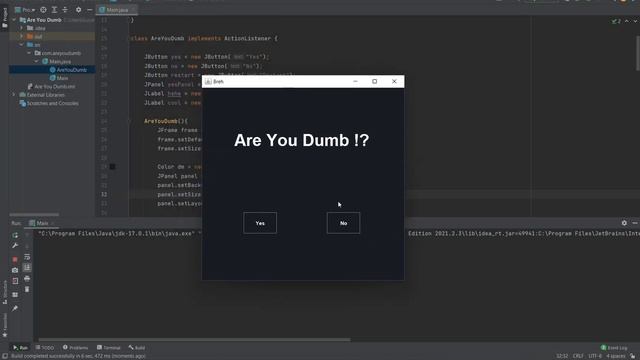The height and width of the screenshot is (360, 640).
Task: Hide the Run panel with minus icon
Action: coord(635,223)
